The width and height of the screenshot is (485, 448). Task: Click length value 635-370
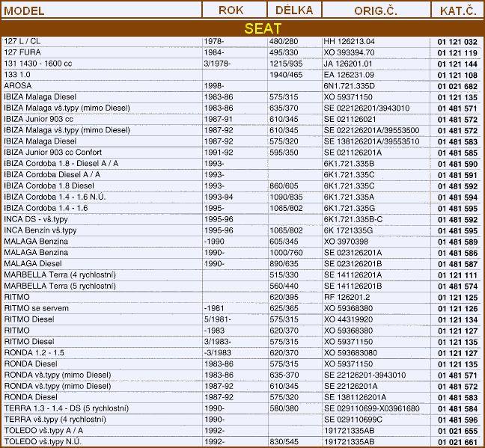pyautogui.click(x=284, y=375)
